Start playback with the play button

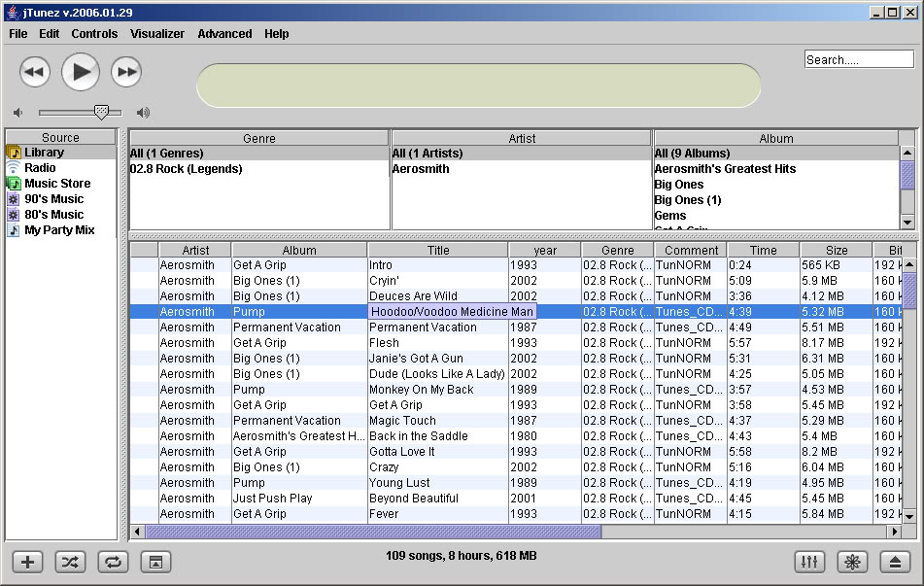coord(81,72)
